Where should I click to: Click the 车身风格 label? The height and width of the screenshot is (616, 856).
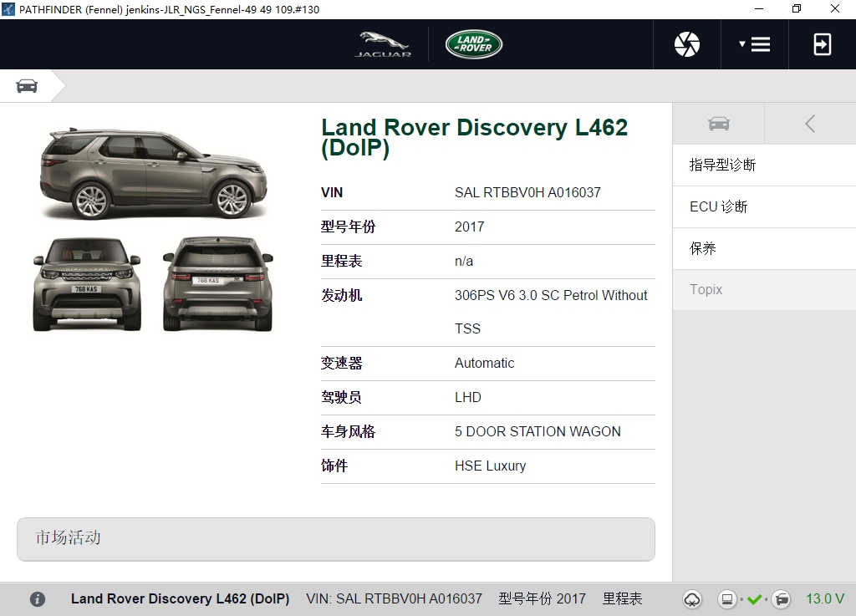(348, 432)
